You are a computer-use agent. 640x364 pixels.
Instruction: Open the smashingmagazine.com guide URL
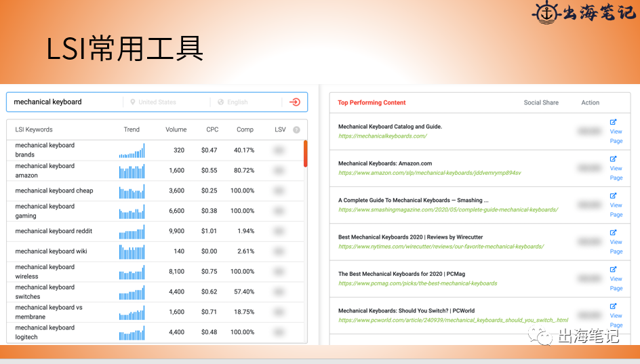pyautogui.click(x=447, y=209)
